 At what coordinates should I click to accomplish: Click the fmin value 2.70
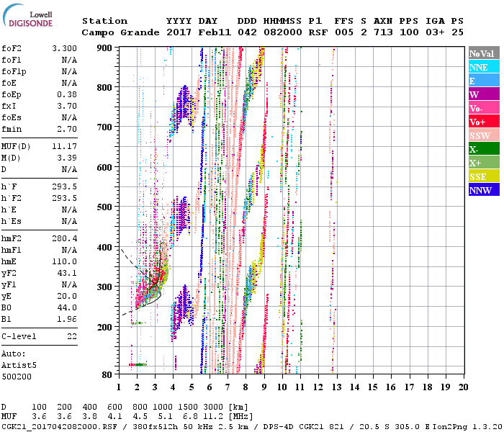(67, 129)
